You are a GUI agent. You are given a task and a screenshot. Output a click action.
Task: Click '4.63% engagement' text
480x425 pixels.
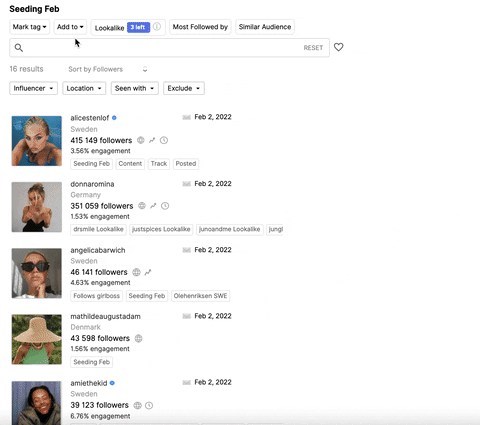[100, 283]
